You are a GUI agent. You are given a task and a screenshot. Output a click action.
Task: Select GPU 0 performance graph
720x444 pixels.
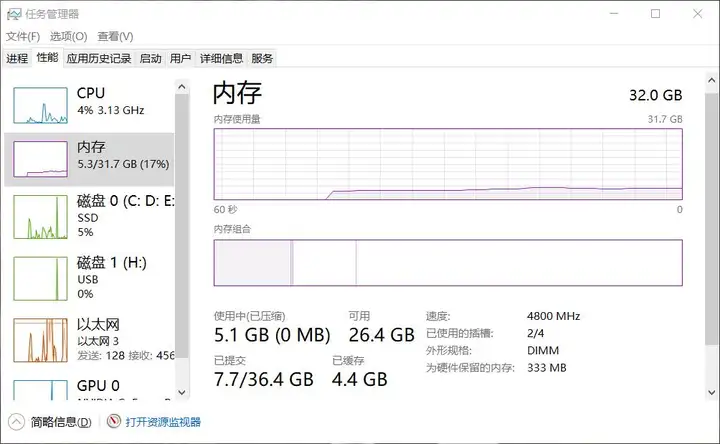pos(40,390)
